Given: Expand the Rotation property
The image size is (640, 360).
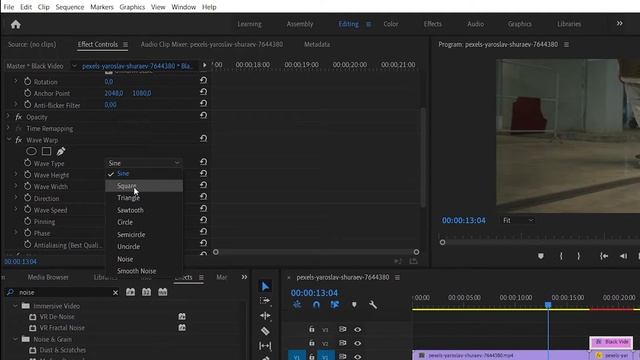Looking at the screenshot, I should [16, 81].
